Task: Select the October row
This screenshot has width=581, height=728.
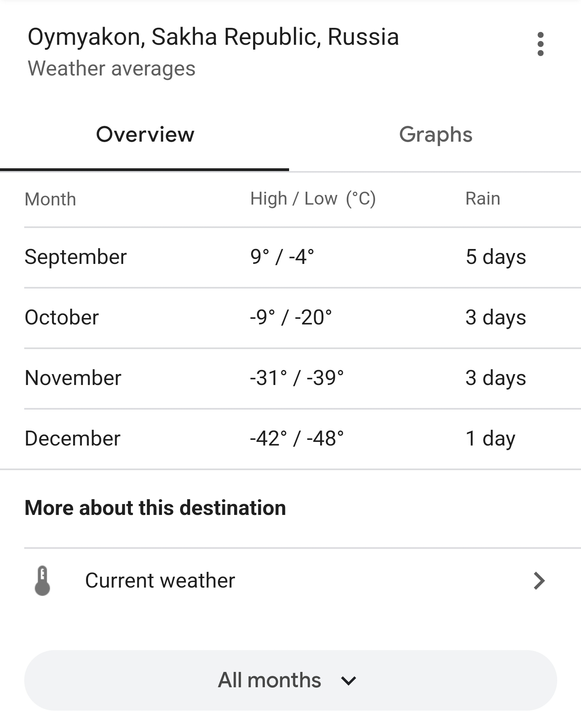Action: [303, 318]
